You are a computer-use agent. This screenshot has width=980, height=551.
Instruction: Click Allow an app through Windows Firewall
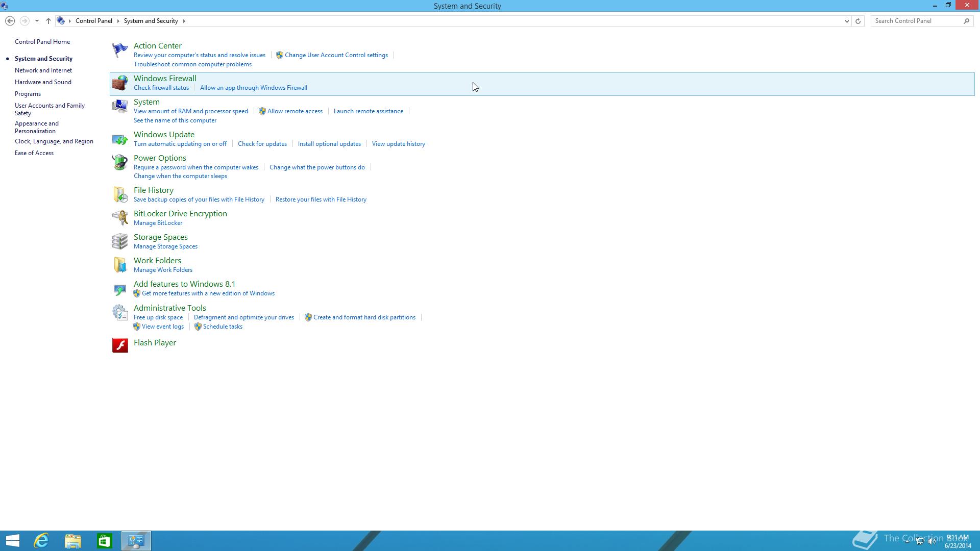point(254,88)
